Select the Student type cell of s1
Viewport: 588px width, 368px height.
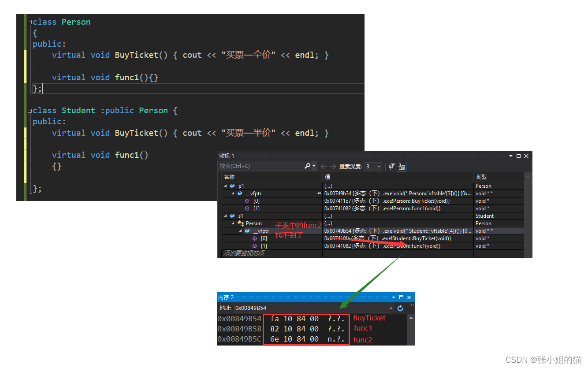484,216
